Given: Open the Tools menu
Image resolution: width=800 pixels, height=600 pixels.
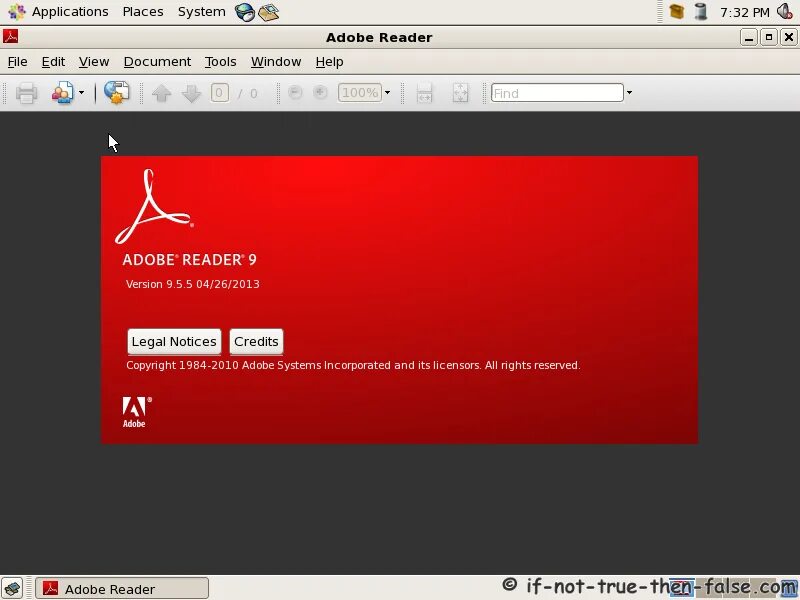Looking at the screenshot, I should point(220,62).
